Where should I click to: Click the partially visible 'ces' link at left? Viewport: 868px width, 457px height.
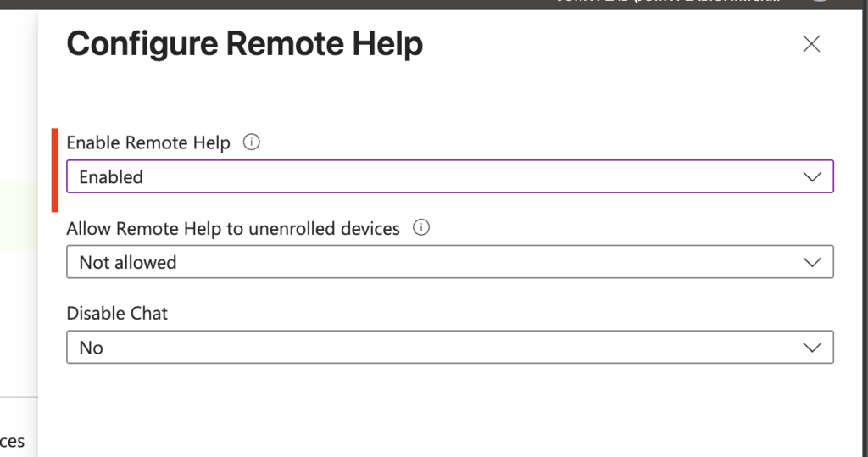[x=12, y=442]
